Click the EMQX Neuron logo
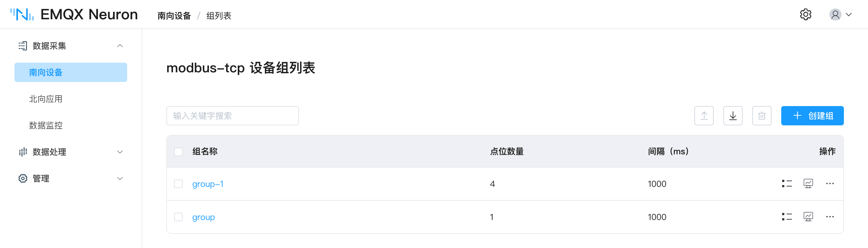Screen dimensions: 868x248 point(74,14)
